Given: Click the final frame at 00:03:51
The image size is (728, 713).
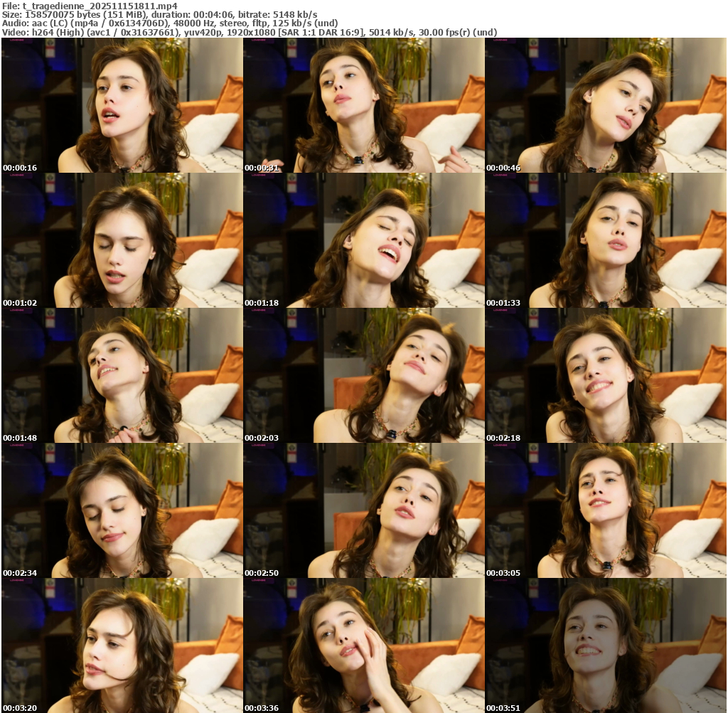Looking at the screenshot, I should click(606, 645).
